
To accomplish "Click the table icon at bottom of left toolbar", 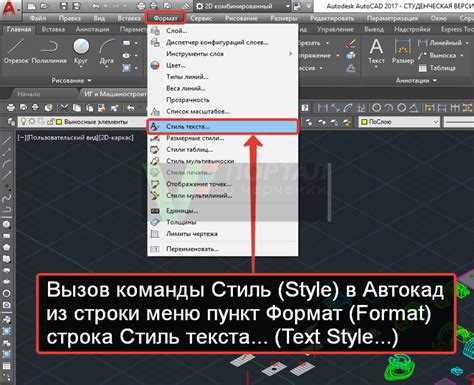I will [x=6, y=366].
